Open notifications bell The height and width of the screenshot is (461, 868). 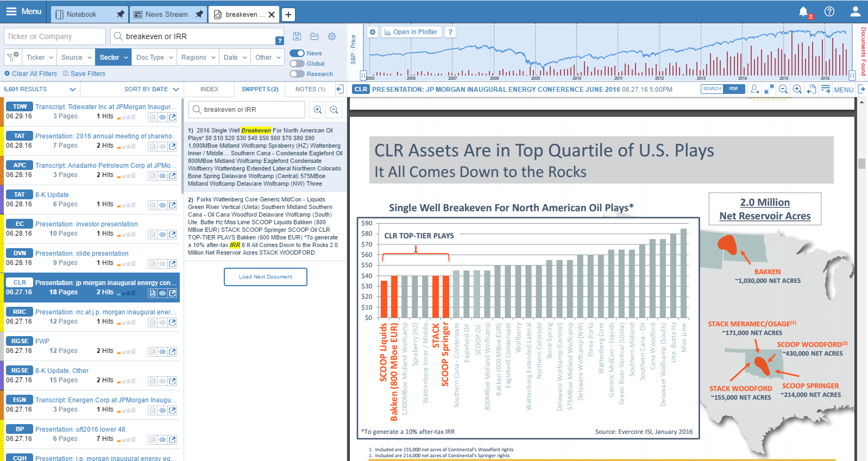click(x=803, y=11)
